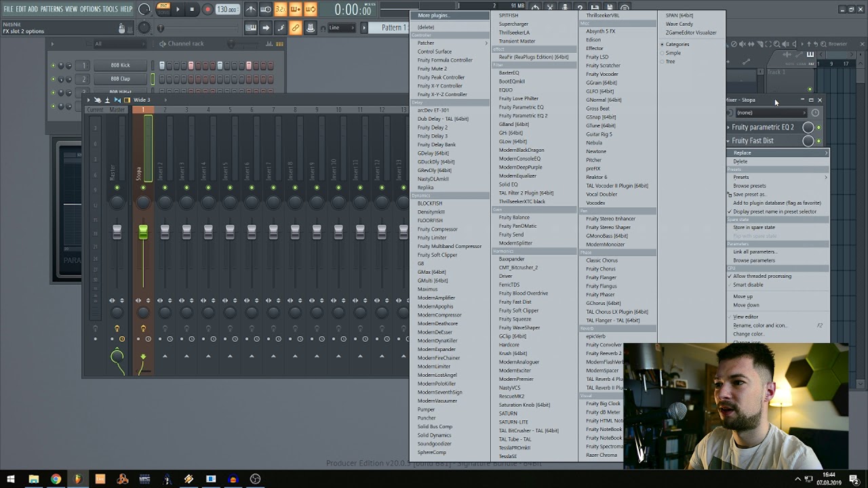Click Save preset as... entry
This screenshot has height=488, width=868.
(749, 195)
